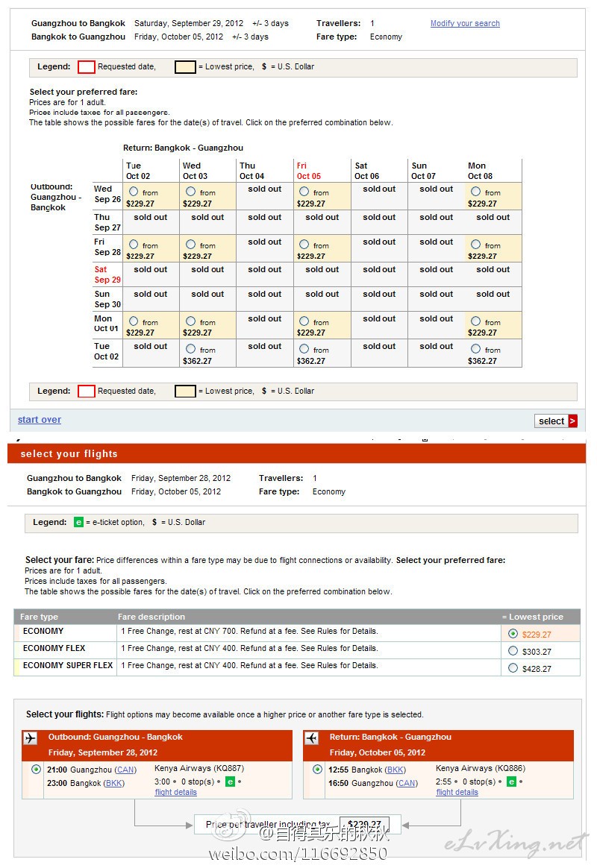
Task: Open flight details for return flight KQ886
Action: click(x=457, y=792)
